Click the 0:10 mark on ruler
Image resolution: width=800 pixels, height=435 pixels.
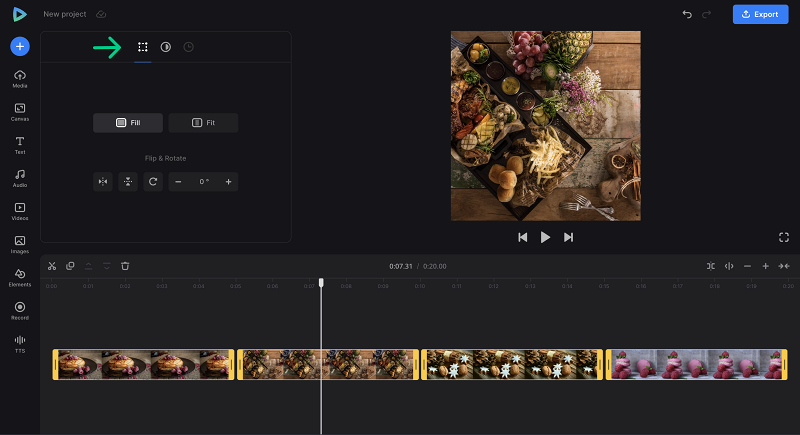tap(420, 286)
